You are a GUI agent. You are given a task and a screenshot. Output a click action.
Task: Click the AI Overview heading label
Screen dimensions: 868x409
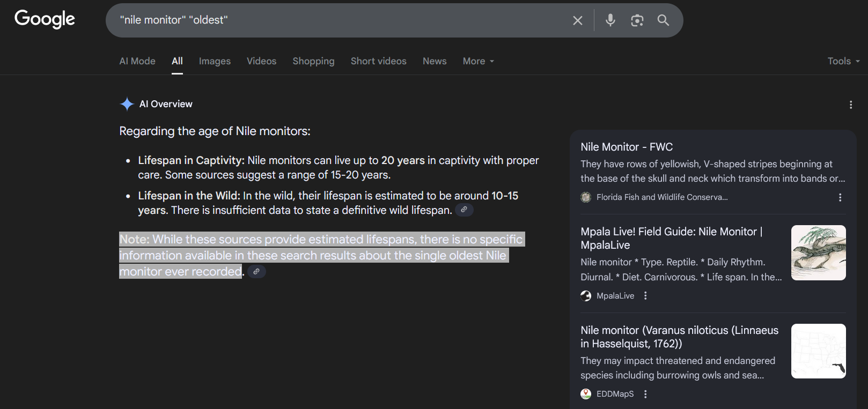(x=166, y=104)
